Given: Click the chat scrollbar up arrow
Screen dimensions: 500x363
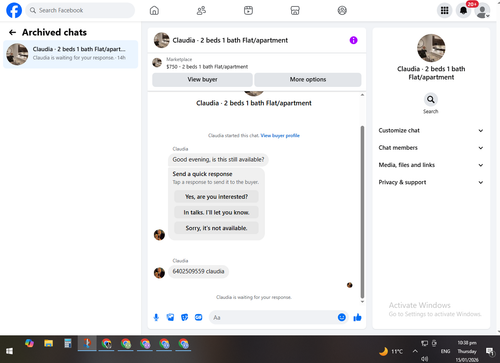Looking at the screenshot, I should (x=362, y=95).
